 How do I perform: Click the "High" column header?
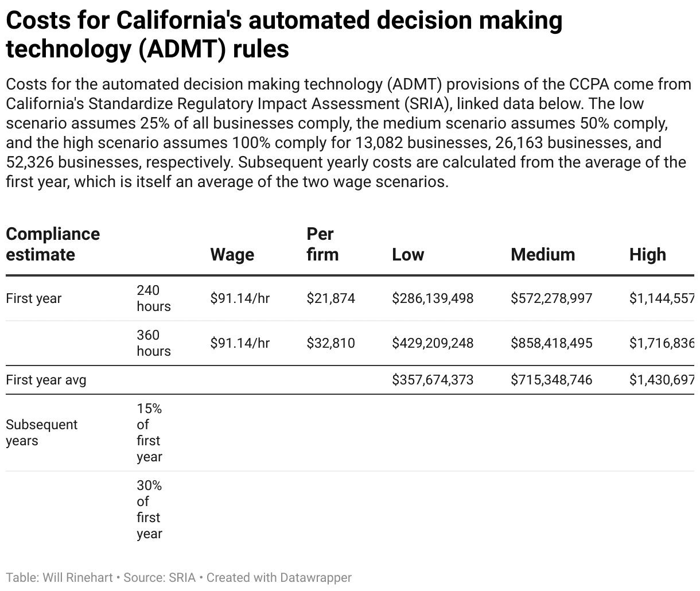(x=648, y=255)
